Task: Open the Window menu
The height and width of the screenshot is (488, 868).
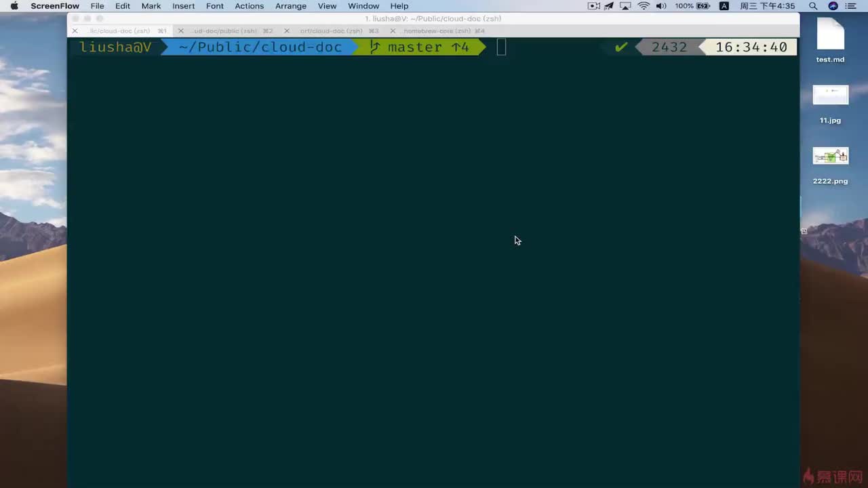Action: [x=363, y=6]
